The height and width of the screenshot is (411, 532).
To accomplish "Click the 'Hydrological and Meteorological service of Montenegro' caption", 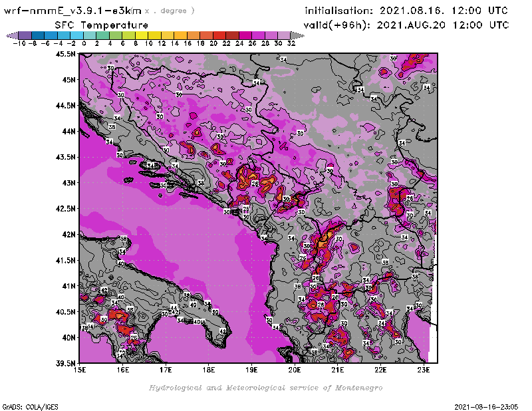I will coord(265,388).
